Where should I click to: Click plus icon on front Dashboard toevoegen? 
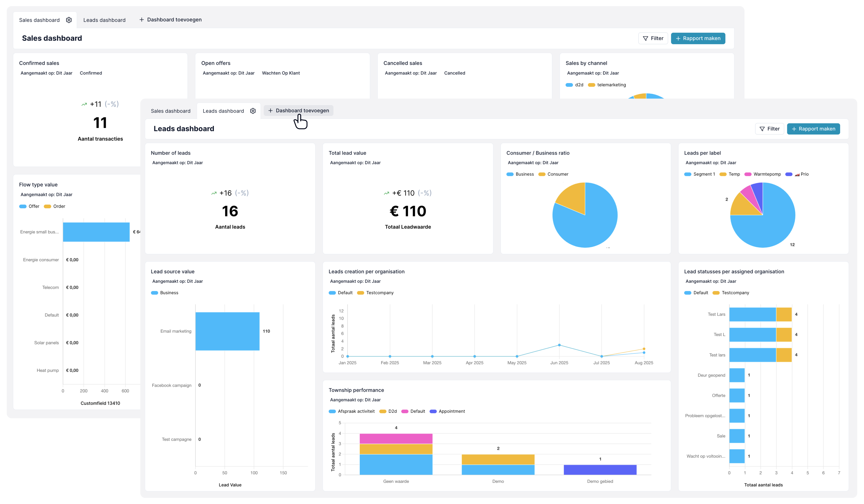270,110
